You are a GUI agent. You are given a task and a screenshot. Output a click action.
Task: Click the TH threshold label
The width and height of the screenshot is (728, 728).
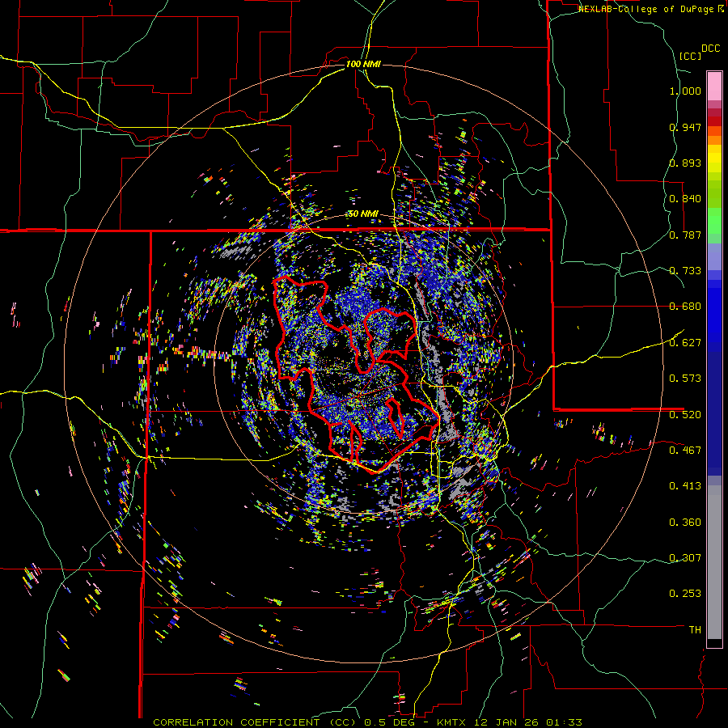(695, 630)
